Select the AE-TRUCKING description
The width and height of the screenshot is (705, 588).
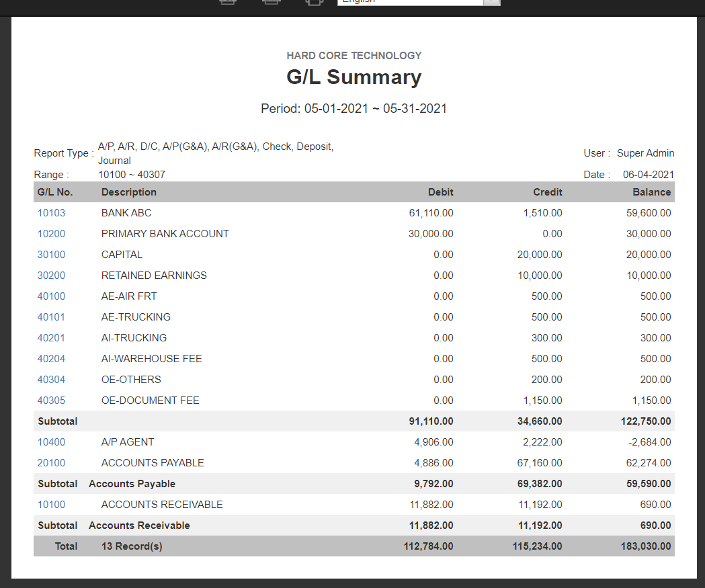coord(136,317)
